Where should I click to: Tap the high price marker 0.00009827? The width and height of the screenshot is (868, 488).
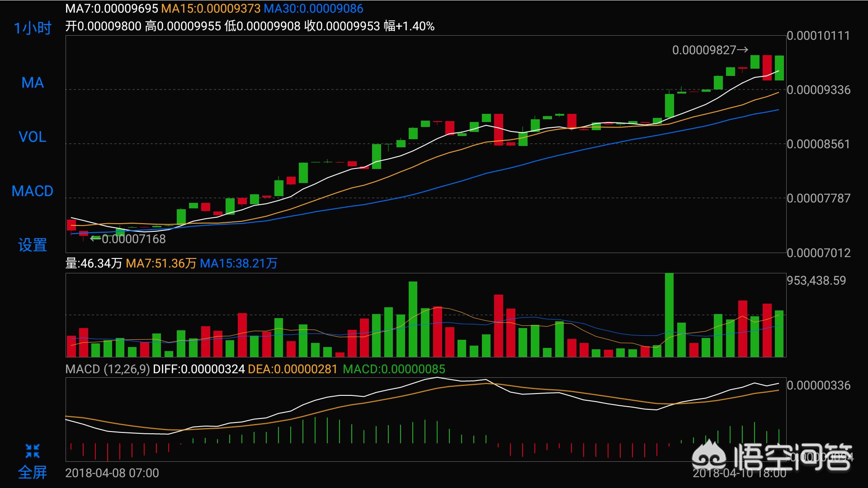710,50
